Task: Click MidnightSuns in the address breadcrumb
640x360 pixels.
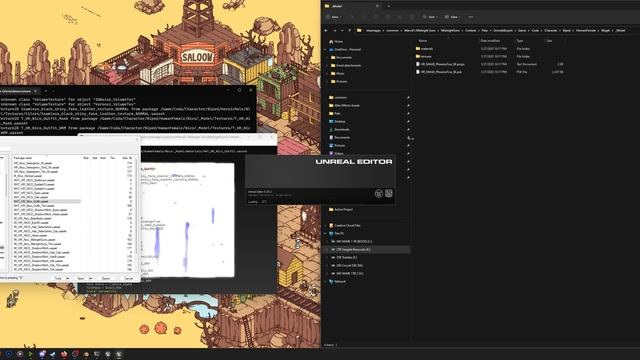Action: click(450, 31)
